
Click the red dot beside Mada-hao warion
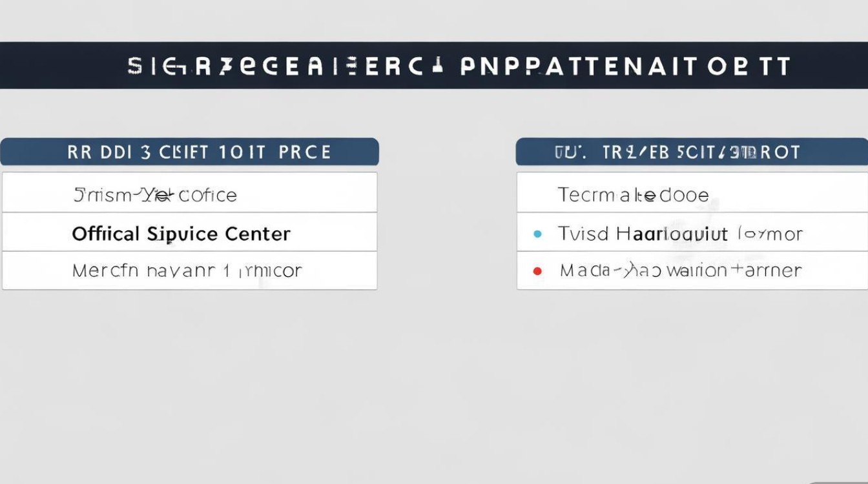click(x=537, y=271)
